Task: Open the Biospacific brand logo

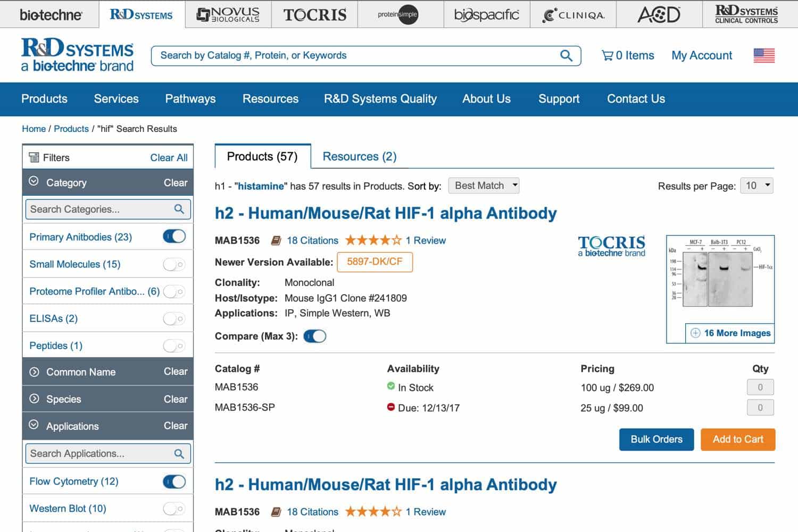Action: tap(487, 14)
